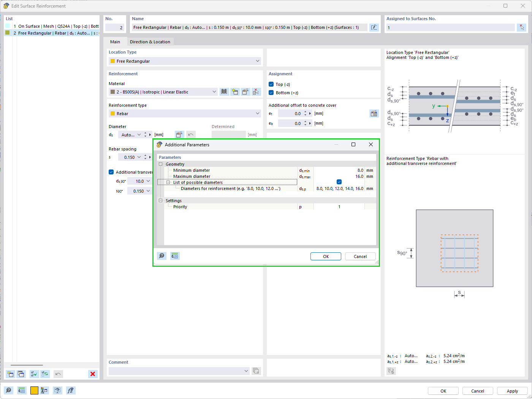Open the Location Type dropdown
Image resolution: width=532 pixels, height=399 pixels.
pyautogui.click(x=185, y=61)
